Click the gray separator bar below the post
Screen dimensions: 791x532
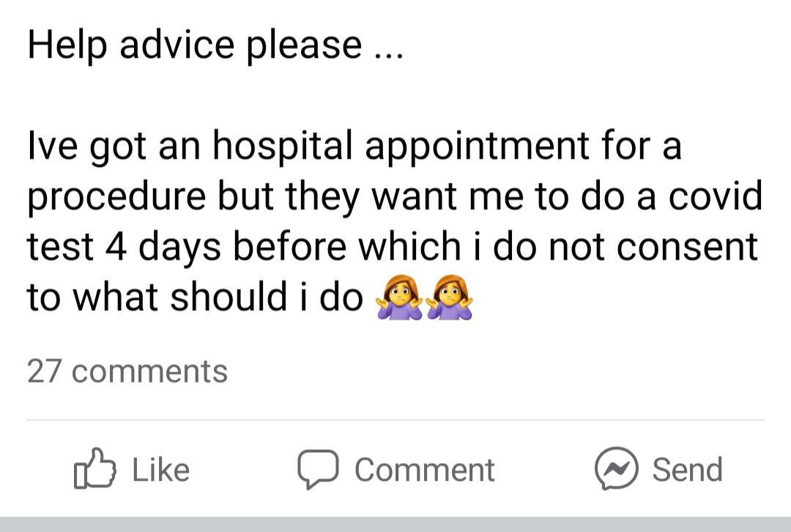click(x=395, y=524)
